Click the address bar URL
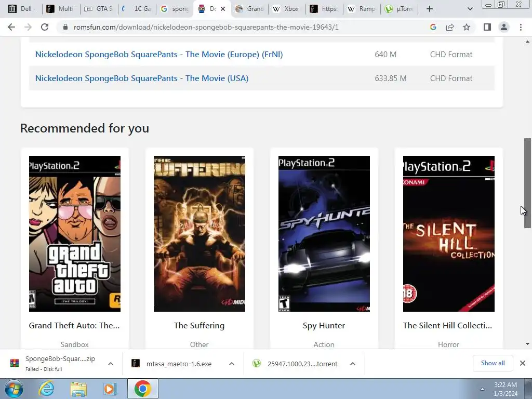 pos(206,27)
